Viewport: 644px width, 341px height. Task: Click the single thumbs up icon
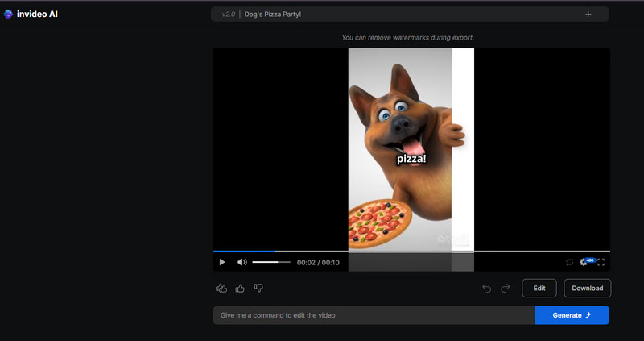click(240, 289)
